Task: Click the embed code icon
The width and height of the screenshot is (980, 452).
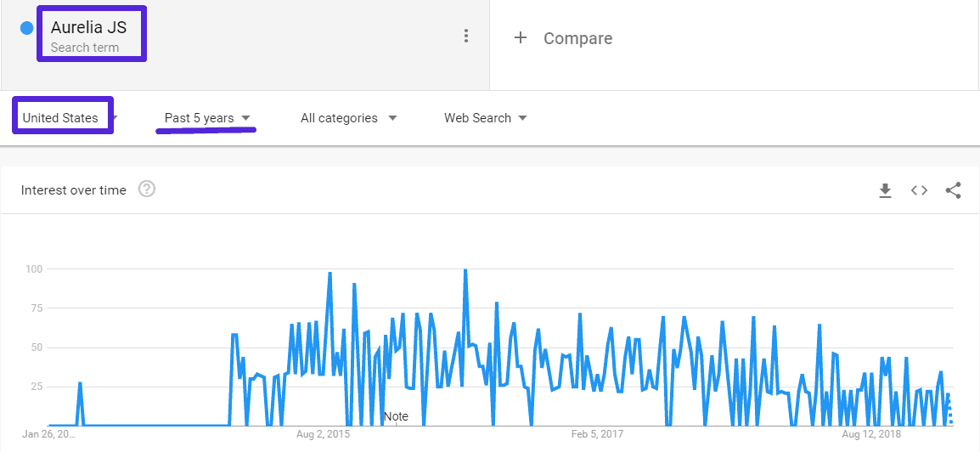Action: (x=919, y=190)
